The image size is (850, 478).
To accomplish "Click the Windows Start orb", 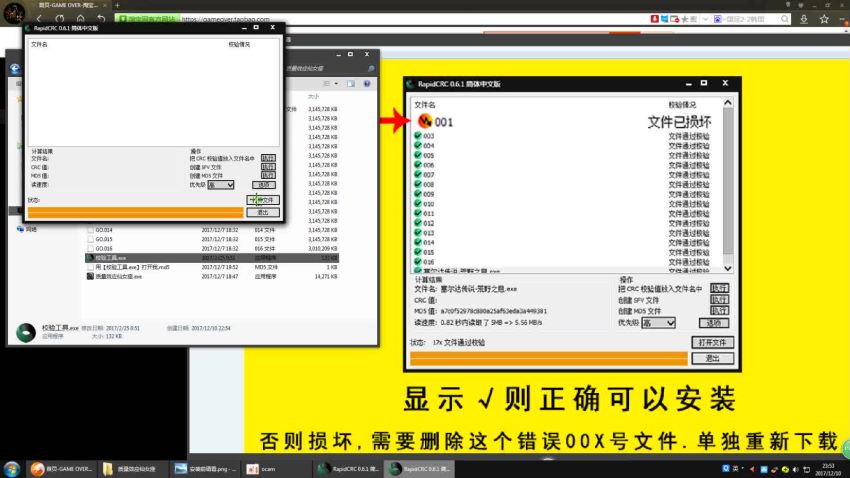I will pos(12,468).
